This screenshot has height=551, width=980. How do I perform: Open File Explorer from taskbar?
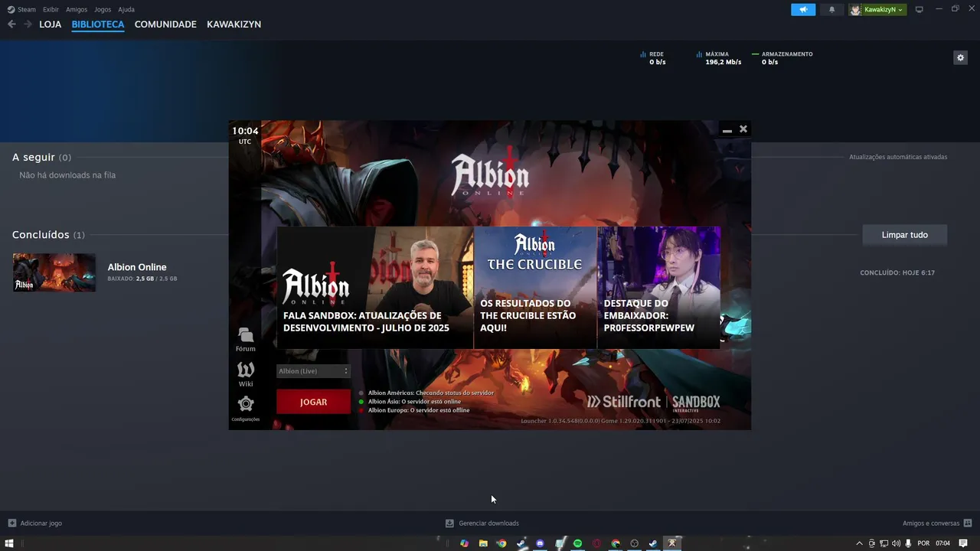(x=483, y=543)
